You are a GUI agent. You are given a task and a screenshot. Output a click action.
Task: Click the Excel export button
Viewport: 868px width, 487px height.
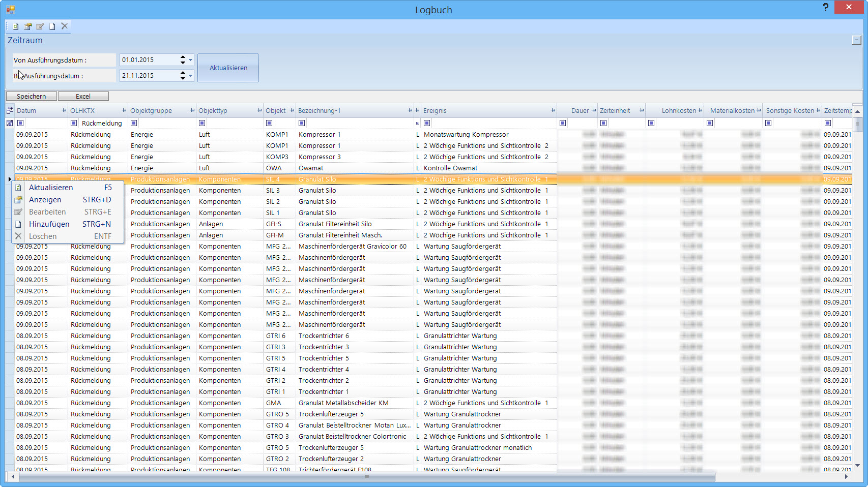pyautogui.click(x=83, y=96)
